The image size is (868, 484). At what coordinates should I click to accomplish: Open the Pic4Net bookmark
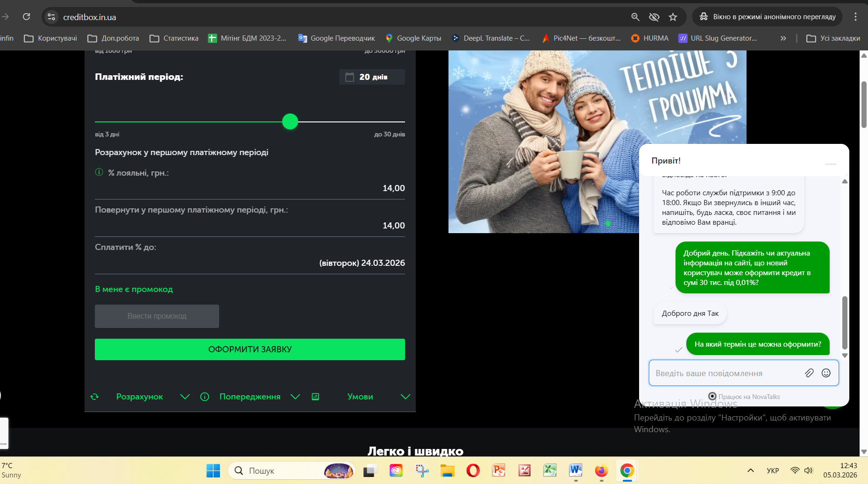click(x=581, y=38)
